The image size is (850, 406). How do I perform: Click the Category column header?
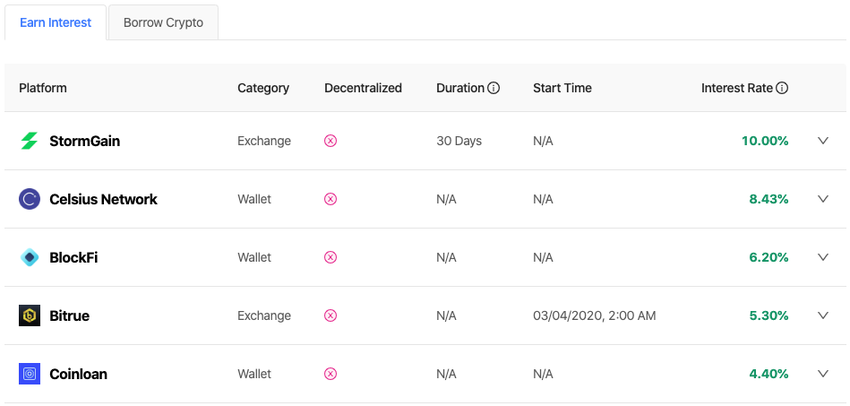point(263,88)
